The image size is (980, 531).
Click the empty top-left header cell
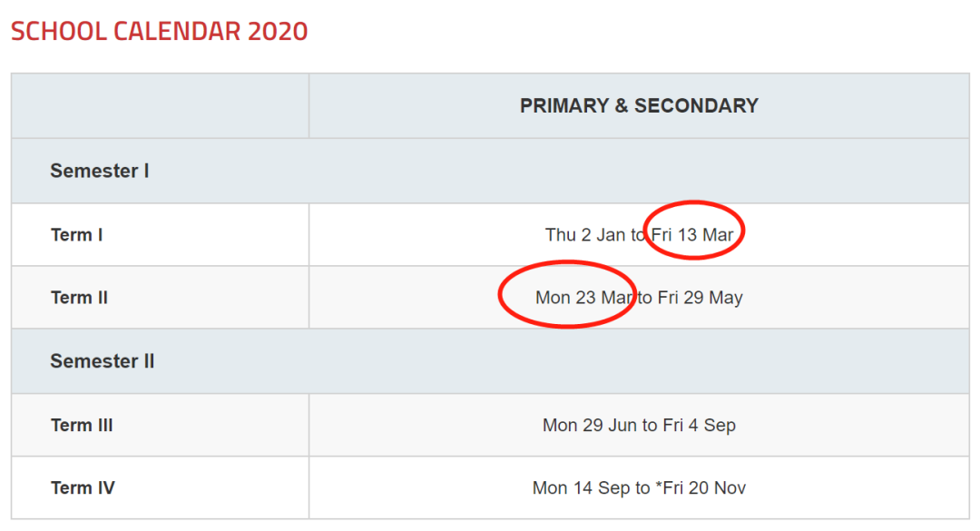tap(160, 105)
